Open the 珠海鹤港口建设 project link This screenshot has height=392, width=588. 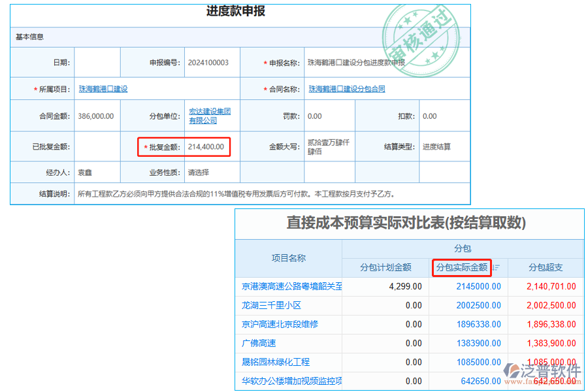click(102, 88)
